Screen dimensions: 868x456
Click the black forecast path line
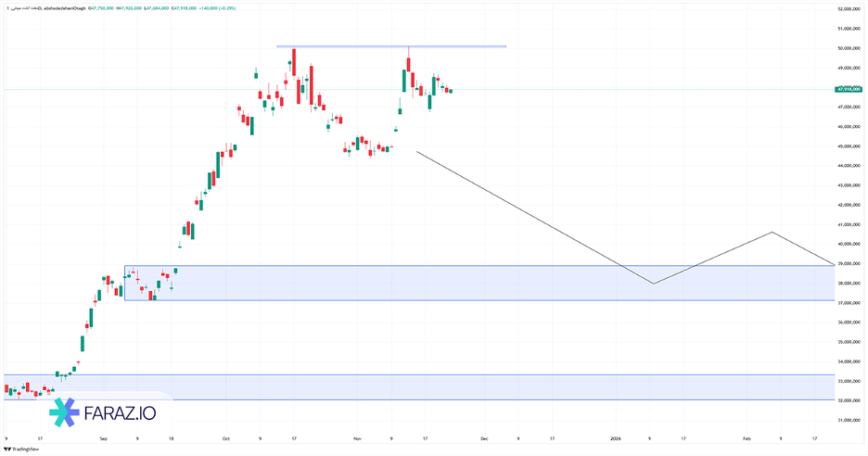(538, 220)
